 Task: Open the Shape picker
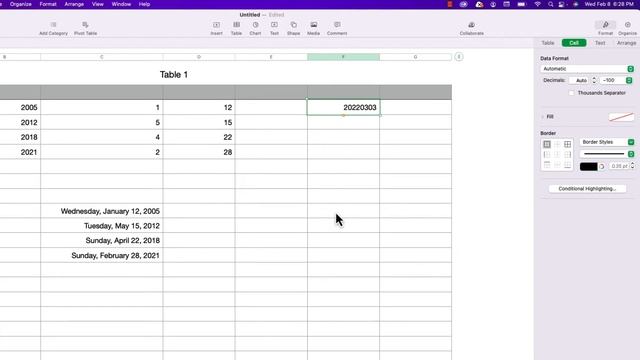(x=293, y=25)
